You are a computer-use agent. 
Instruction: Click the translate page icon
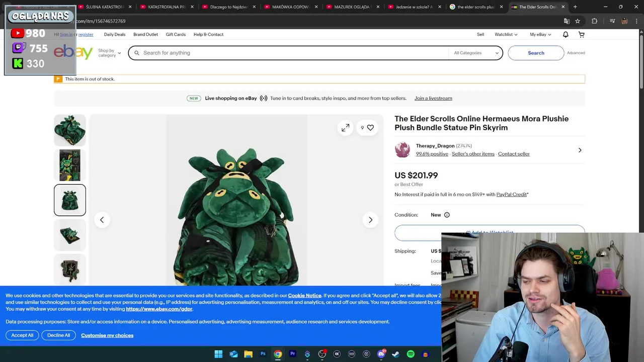pos(567,21)
